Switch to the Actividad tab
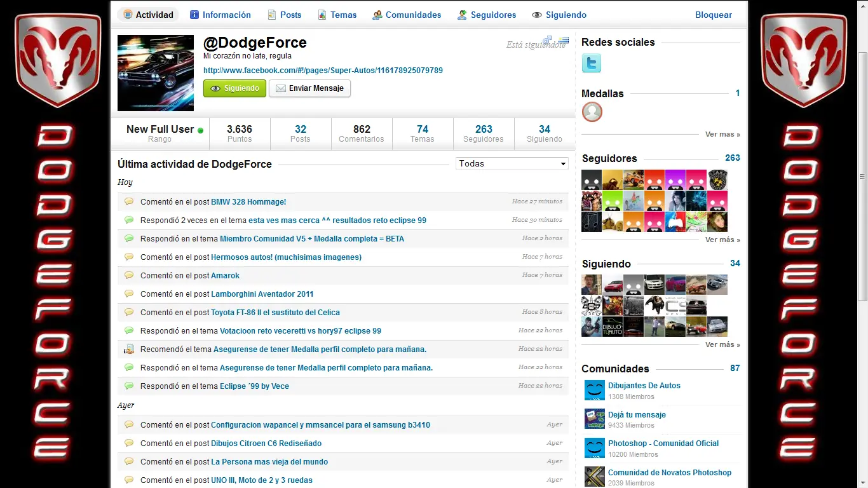The height and width of the screenshot is (488, 868). click(x=148, y=15)
